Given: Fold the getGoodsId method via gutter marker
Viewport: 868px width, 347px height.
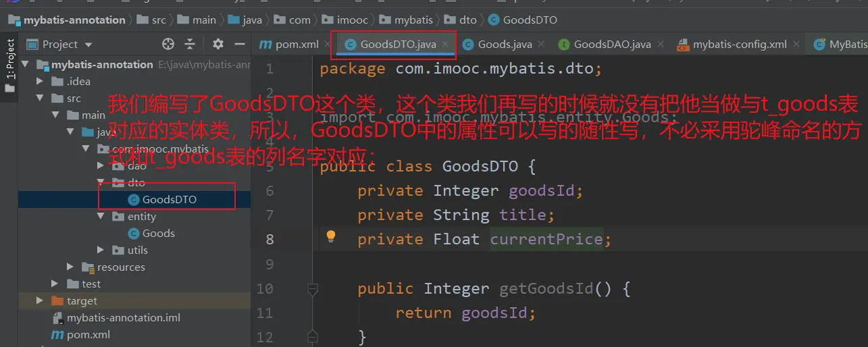Looking at the screenshot, I should 312,289.
